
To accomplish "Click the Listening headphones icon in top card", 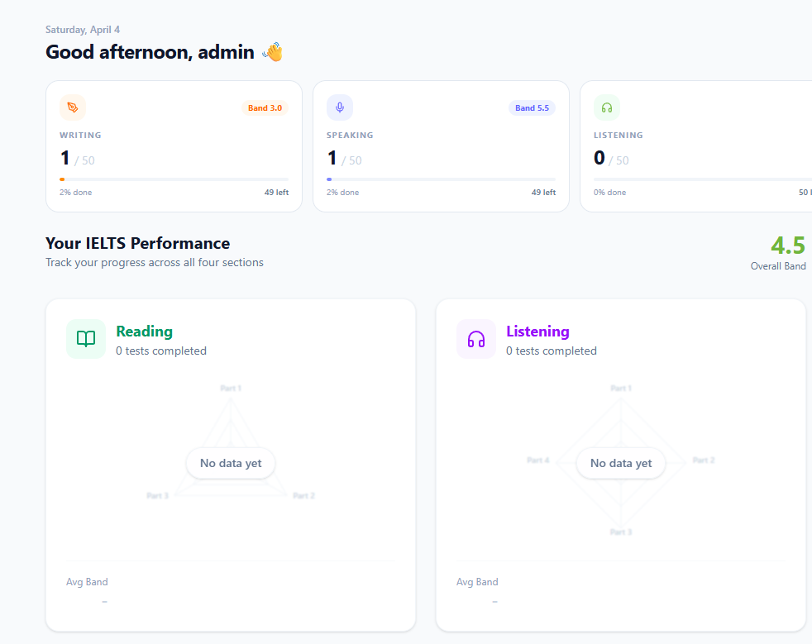I will (607, 107).
